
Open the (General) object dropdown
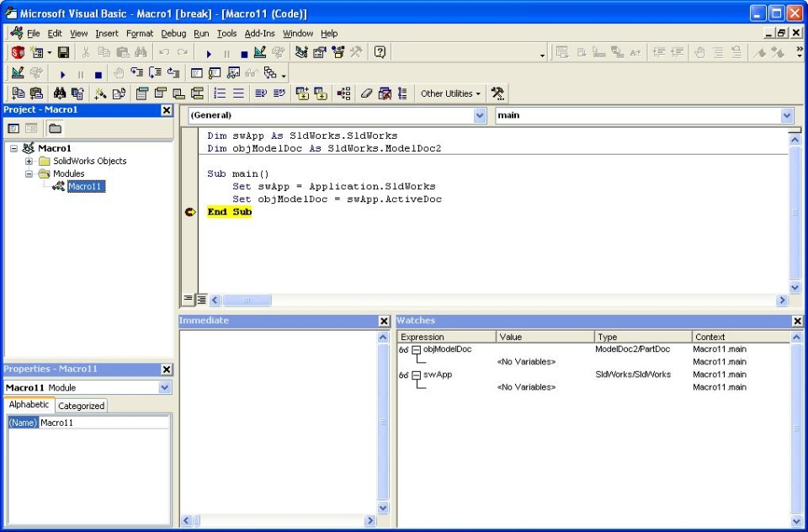coord(480,115)
